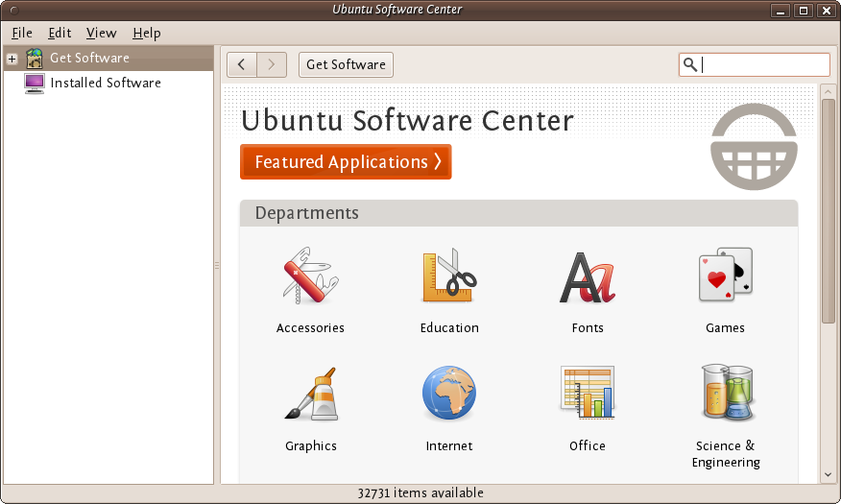The width and height of the screenshot is (841, 504).
Task: Open the Fonts department icon
Action: (x=588, y=276)
